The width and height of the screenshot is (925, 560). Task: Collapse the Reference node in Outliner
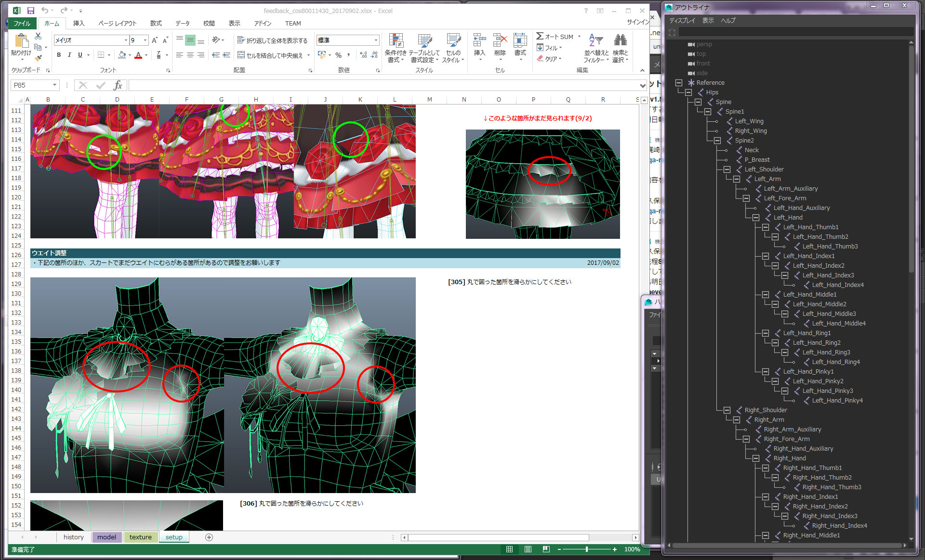(x=679, y=82)
